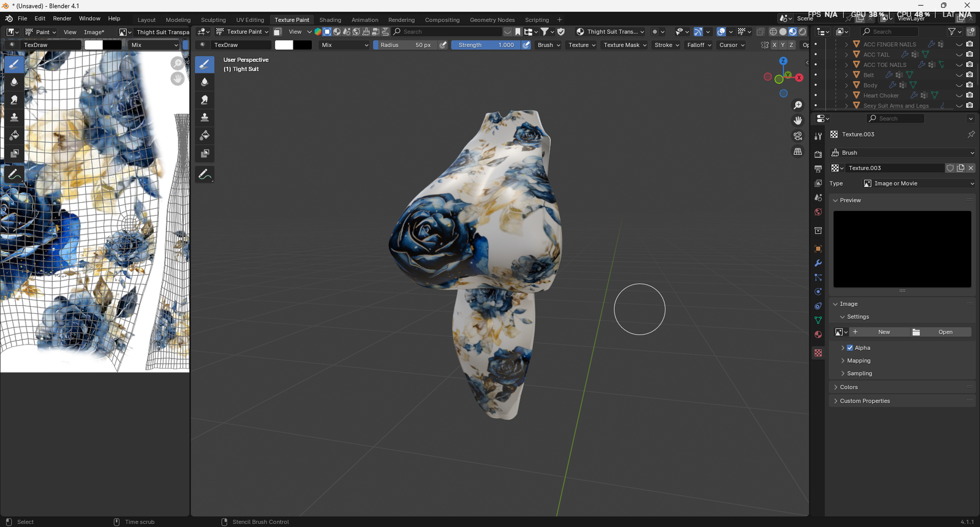Select the Mask tool in 3D viewport toolbar
The image size is (980, 527).
[205, 153]
